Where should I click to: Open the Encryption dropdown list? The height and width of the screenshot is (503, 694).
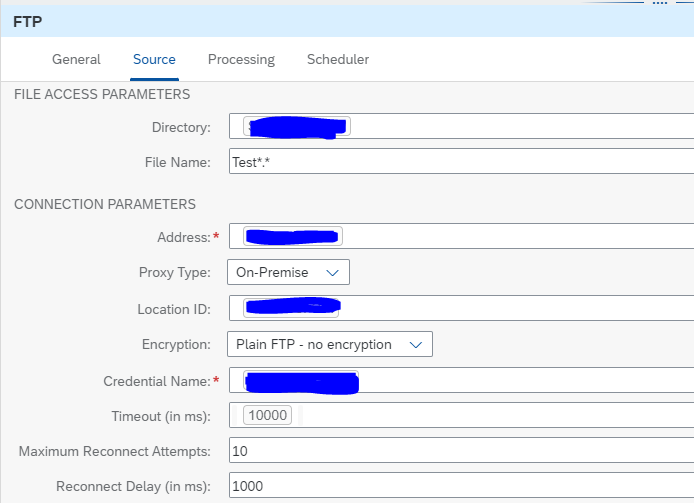[329, 344]
